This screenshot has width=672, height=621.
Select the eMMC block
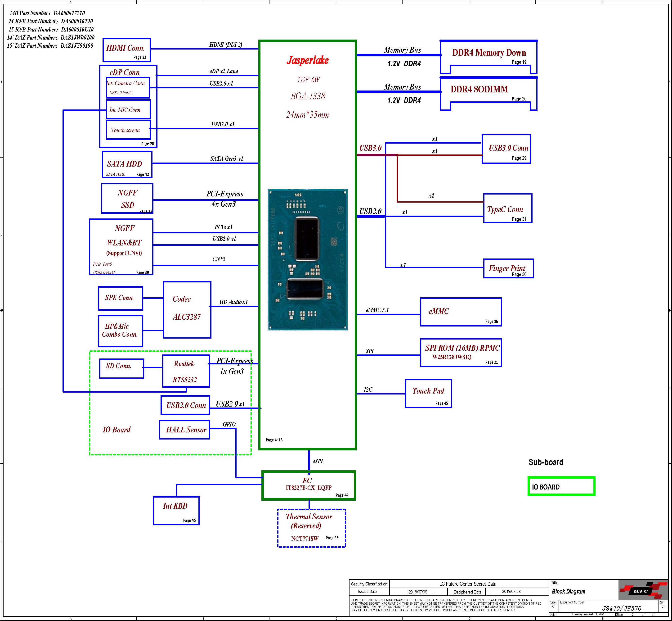[x=460, y=312]
